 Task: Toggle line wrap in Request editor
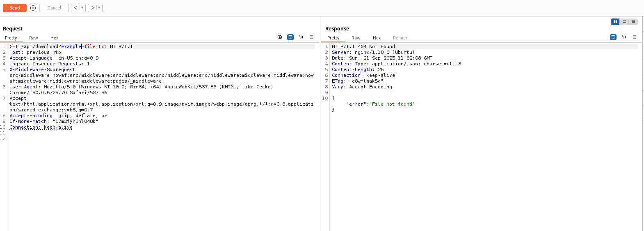coord(290,37)
